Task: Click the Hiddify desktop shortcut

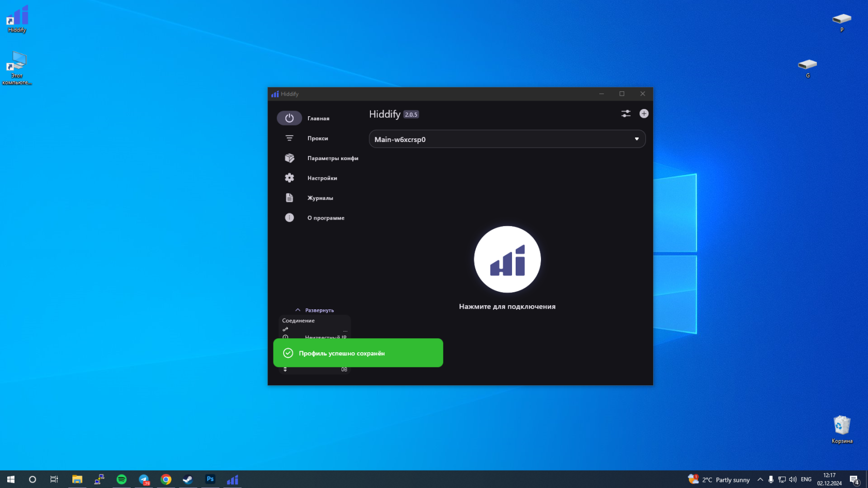Action: pos(17,19)
